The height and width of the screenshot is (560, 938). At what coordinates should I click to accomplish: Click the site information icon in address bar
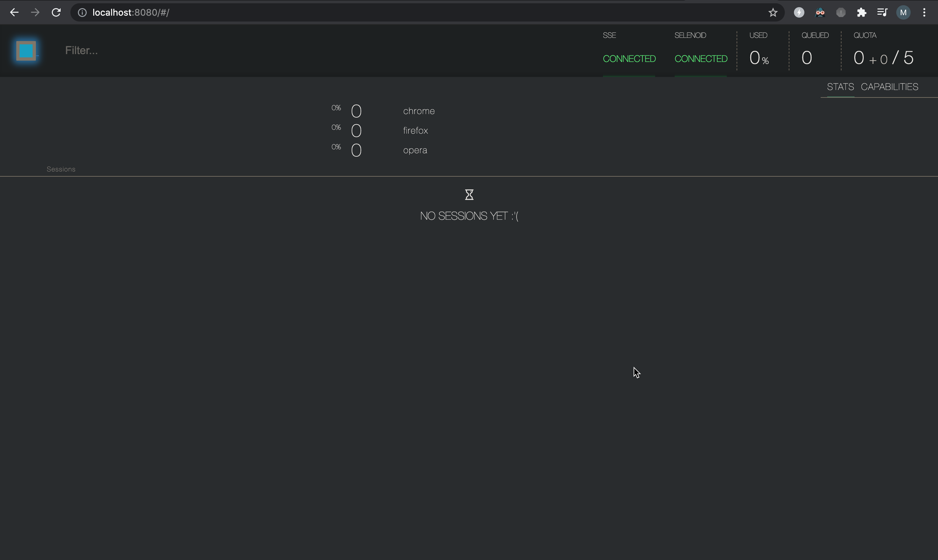pos(82,12)
